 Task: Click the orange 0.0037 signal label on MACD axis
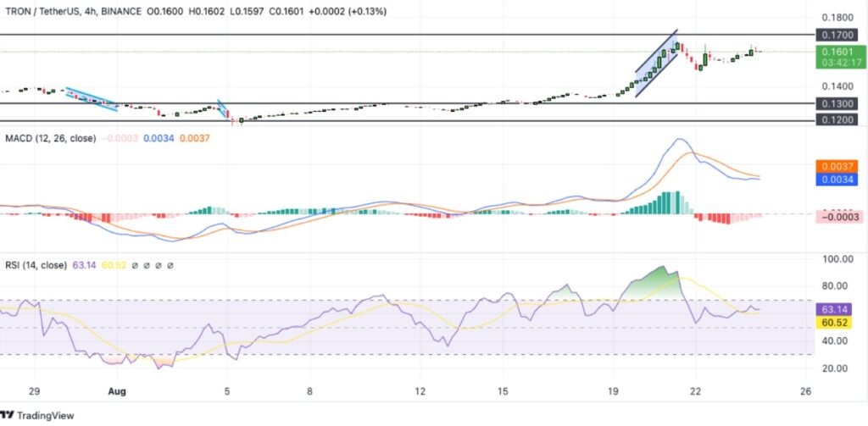coord(837,167)
